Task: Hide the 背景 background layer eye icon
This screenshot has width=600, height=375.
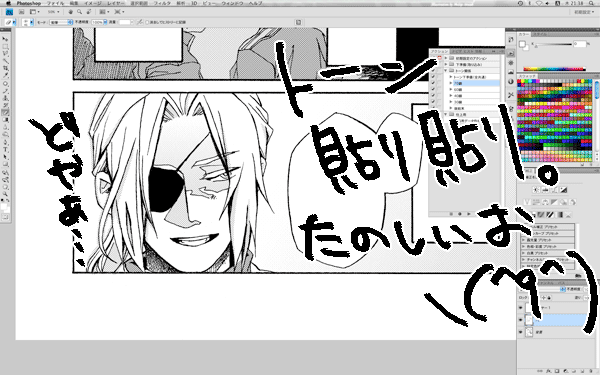Action: (521, 332)
